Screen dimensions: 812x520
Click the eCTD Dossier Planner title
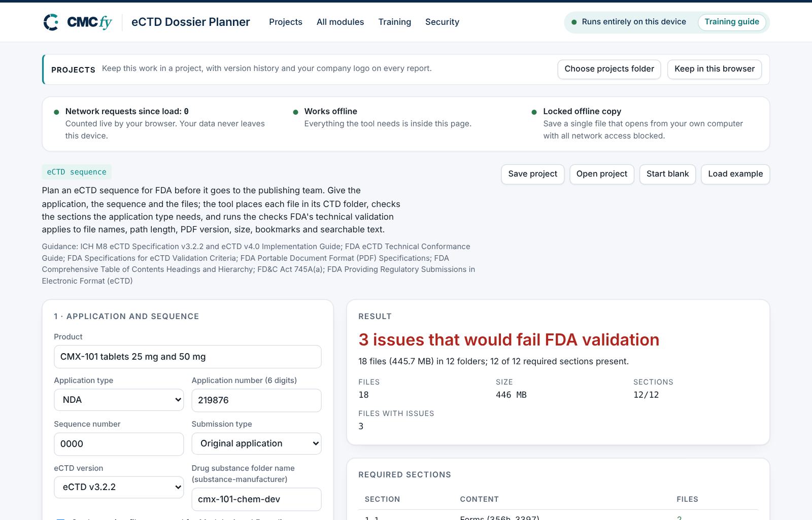[x=190, y=22]
